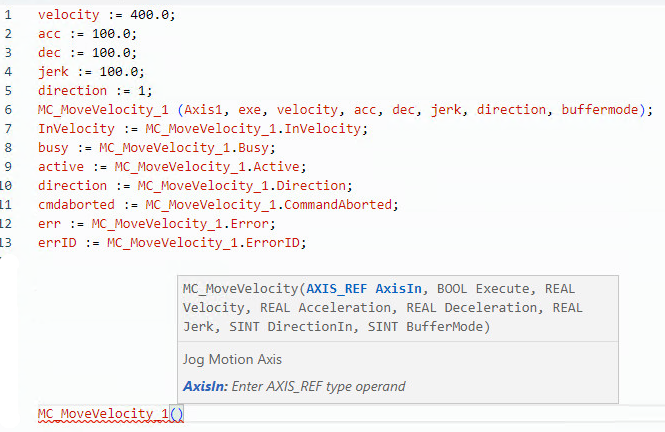Click the errID variable on line 13

56,242
